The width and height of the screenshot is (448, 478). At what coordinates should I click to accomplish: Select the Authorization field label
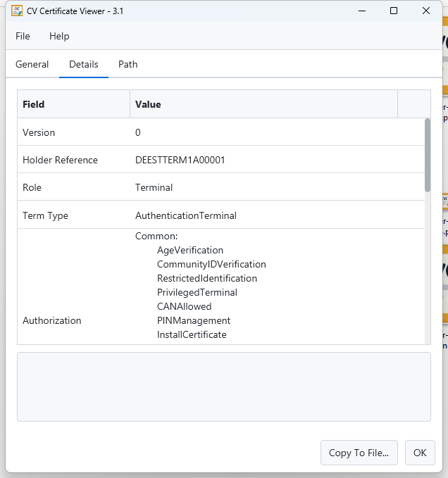point(52,320)
